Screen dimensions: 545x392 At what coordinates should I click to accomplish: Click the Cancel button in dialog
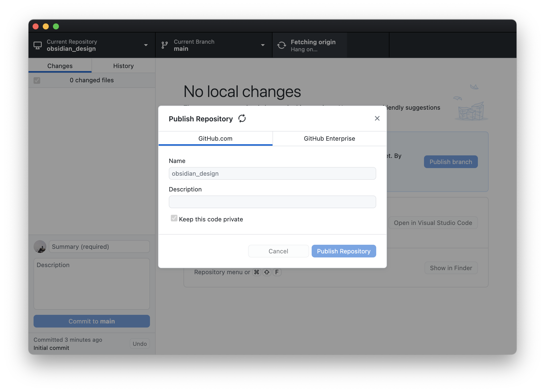tap(278, 251)
